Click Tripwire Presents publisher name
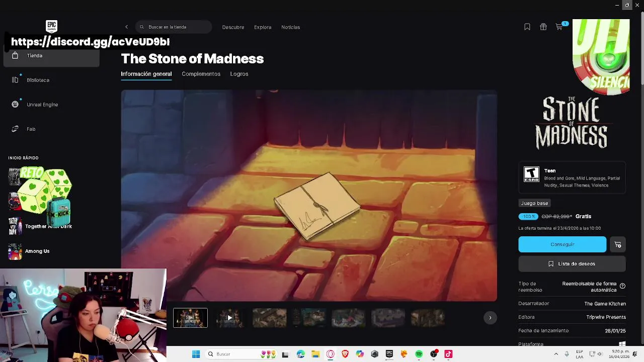644x362 pixels. click(x=606, y=317)
